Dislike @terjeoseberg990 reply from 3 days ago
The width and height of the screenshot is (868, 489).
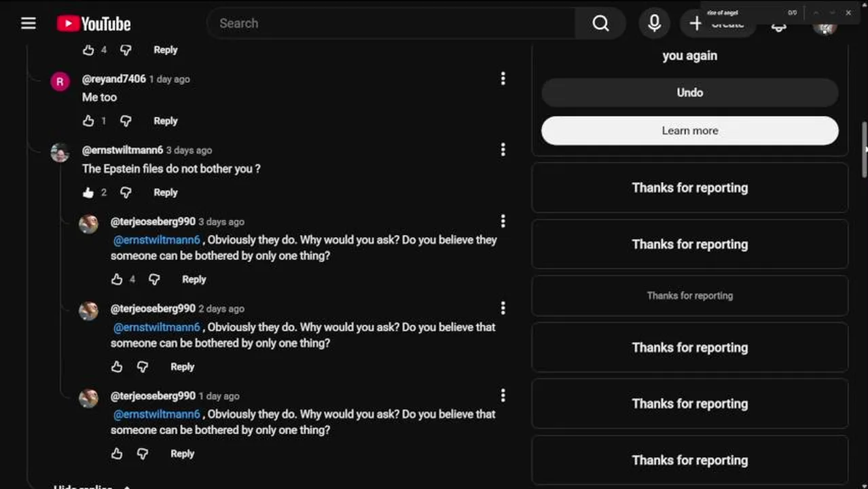tap(154, 279)
